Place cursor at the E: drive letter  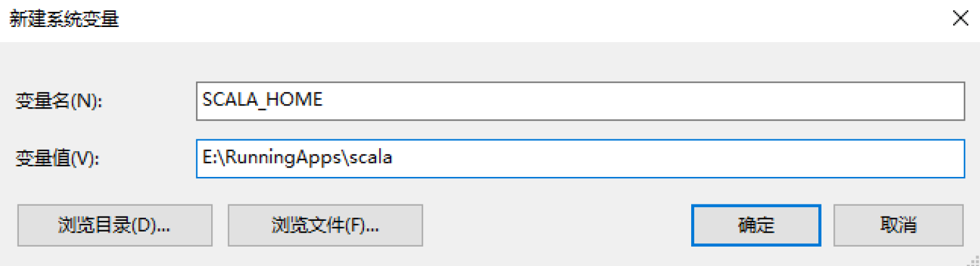tap(209, 158)
